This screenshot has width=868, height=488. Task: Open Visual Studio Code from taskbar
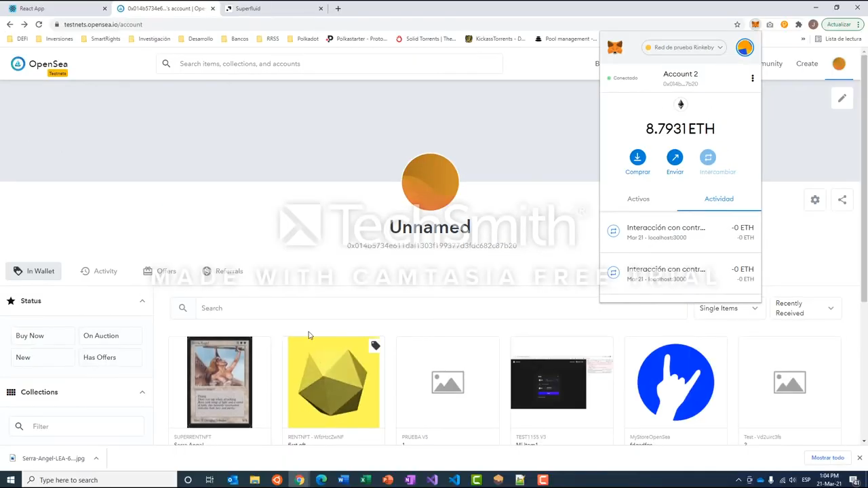coord(454,480)
